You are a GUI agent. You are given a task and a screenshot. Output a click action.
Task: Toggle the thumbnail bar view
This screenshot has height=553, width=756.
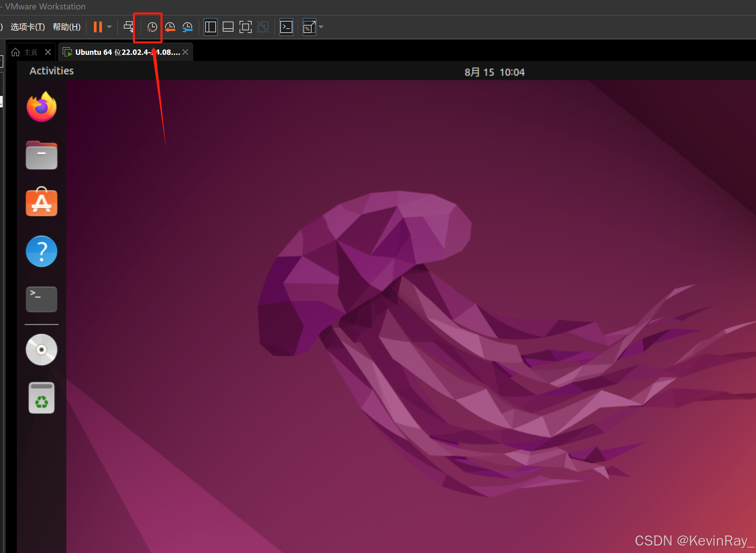coord(228,27)
